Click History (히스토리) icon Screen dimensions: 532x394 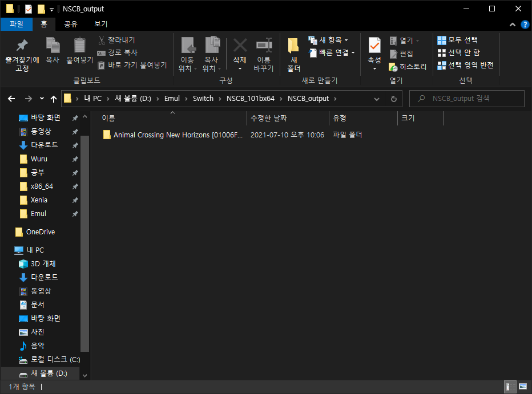pos(393,67)
